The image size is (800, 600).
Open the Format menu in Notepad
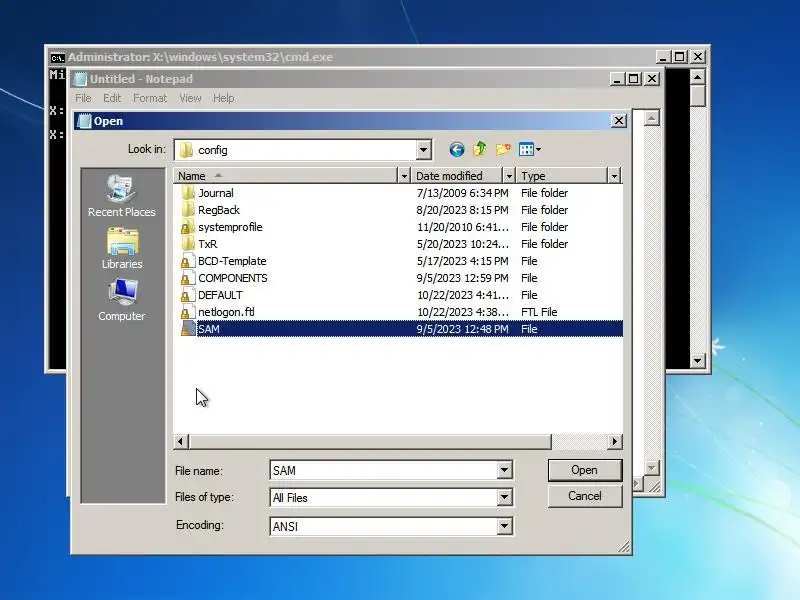pyautogui.click(x=150, y=98)
